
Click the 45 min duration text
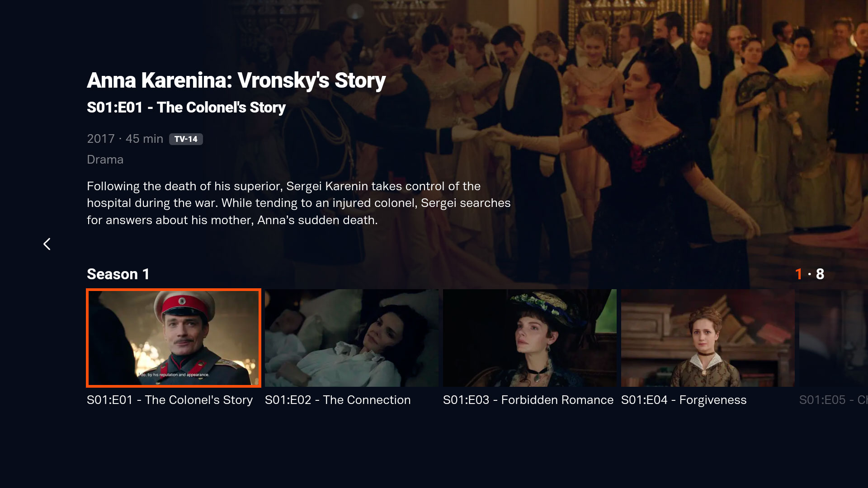[144, 139]
